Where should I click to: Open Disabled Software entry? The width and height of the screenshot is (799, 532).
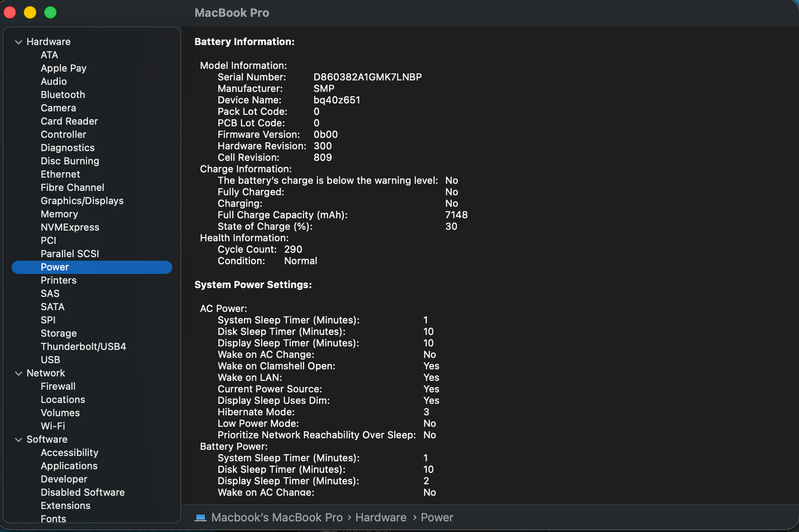coord(82,493)
